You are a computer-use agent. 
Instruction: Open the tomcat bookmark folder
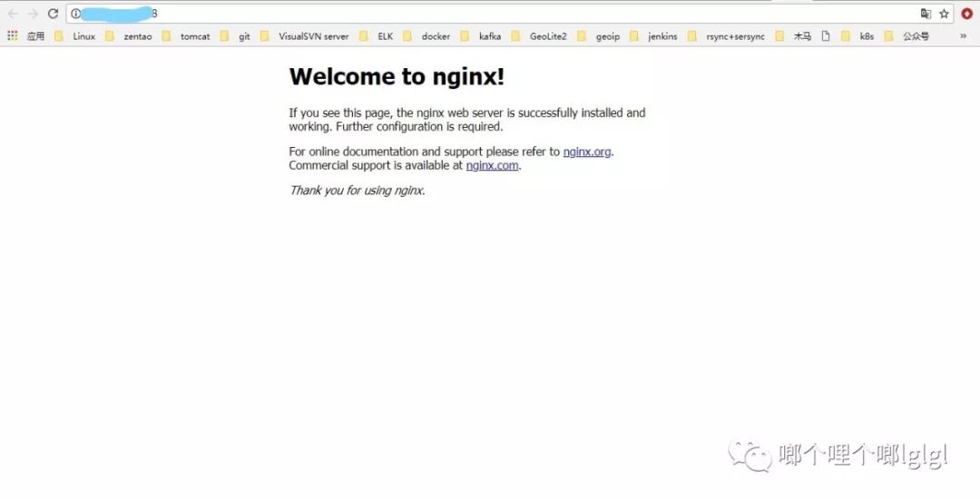pyautogui.click(x=186, y=36)
